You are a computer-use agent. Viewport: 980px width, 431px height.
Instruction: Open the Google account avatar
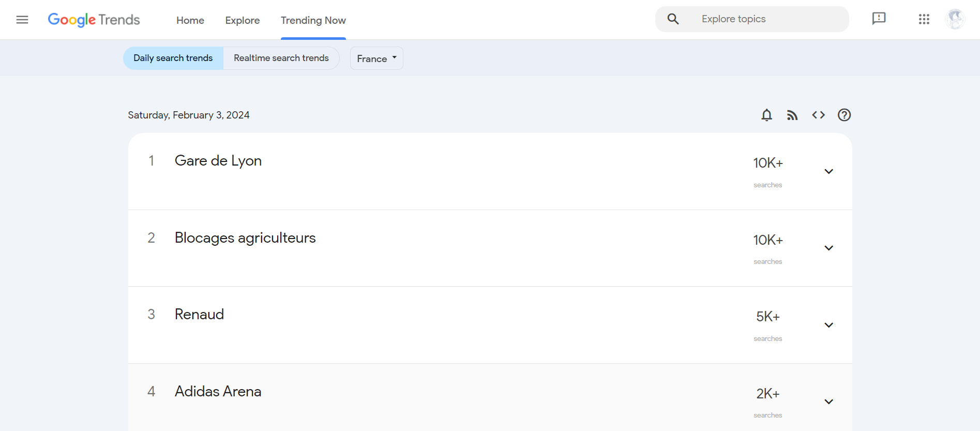(955, 19)
